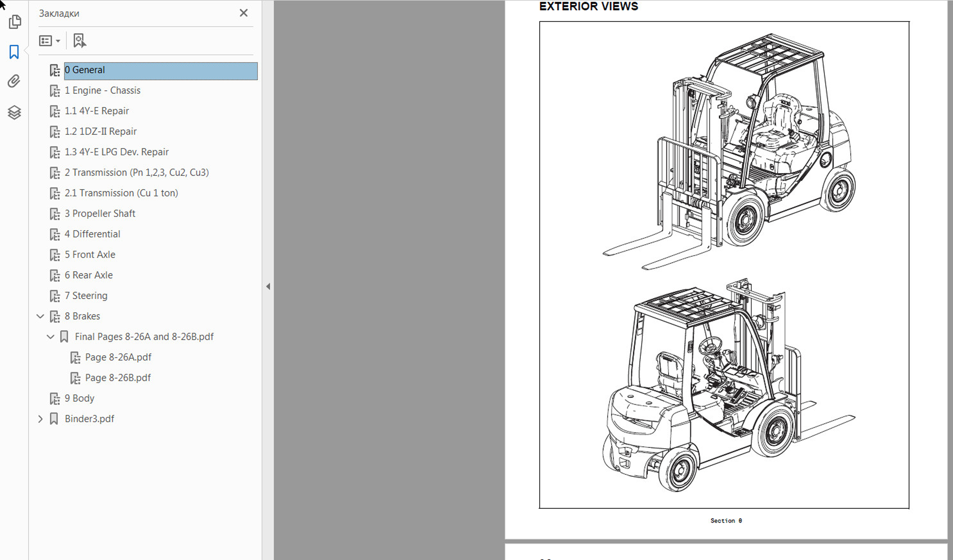Hide the navigation pane using collapse arrow
Screen dimensions: 953x560
click(x=268, y=286)
